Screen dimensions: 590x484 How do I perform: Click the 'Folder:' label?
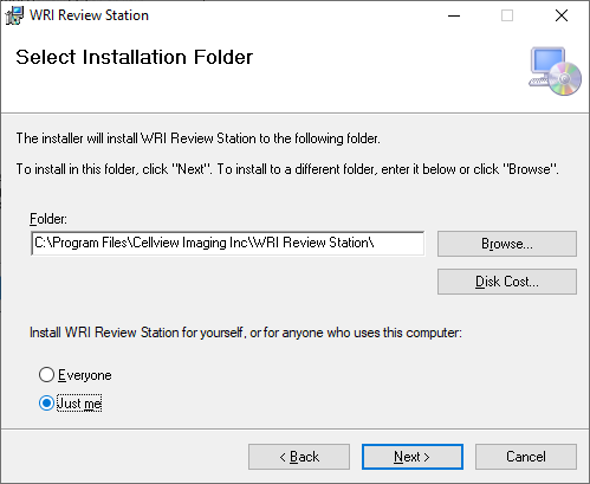pos(48,219)
